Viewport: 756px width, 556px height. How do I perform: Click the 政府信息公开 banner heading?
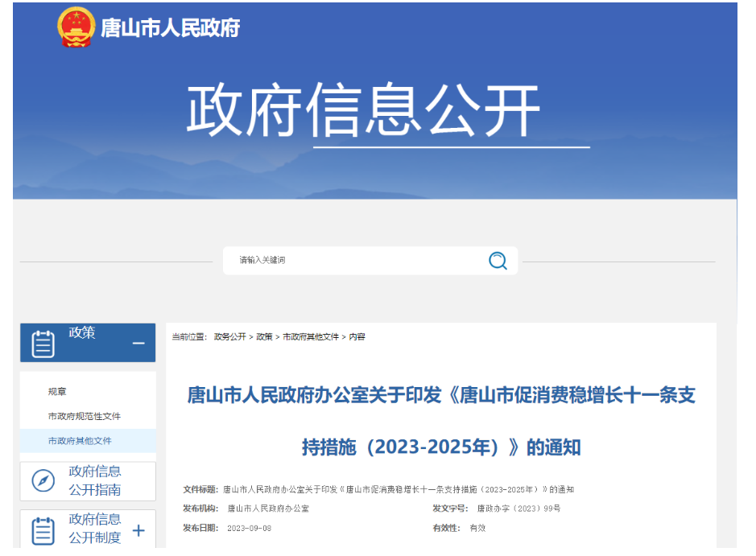(x=363, y=110)
